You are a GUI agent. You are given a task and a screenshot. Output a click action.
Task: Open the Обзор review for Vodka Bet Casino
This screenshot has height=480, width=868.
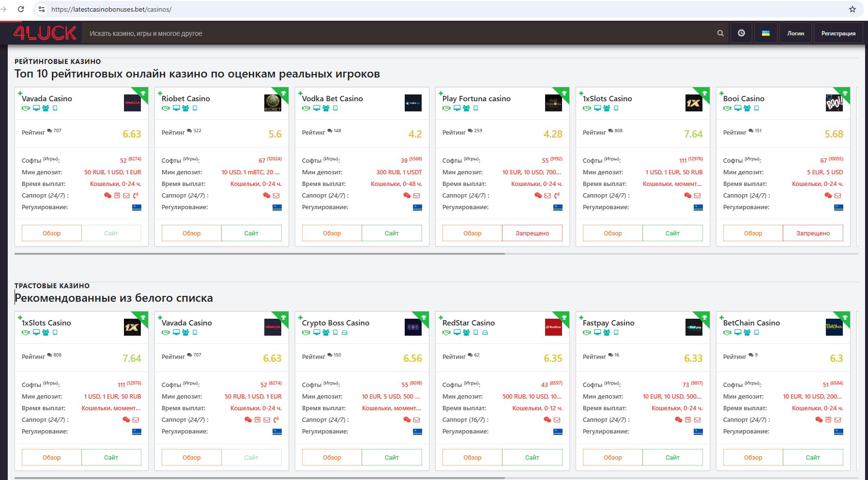332,233
